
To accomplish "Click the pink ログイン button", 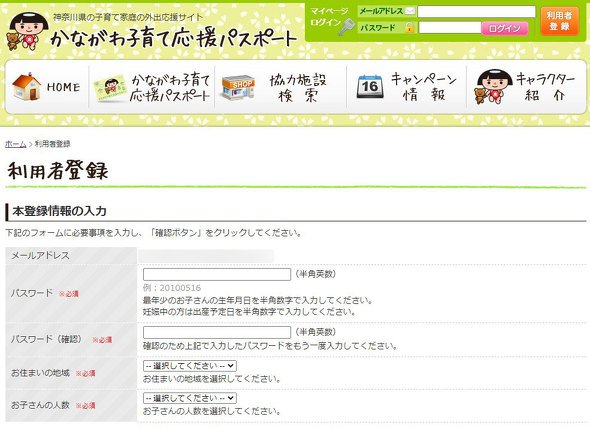I will click(x=505, y=28).
